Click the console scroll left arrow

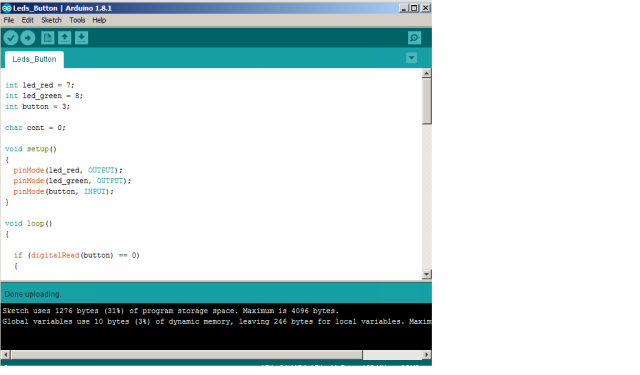click(5, 355)
